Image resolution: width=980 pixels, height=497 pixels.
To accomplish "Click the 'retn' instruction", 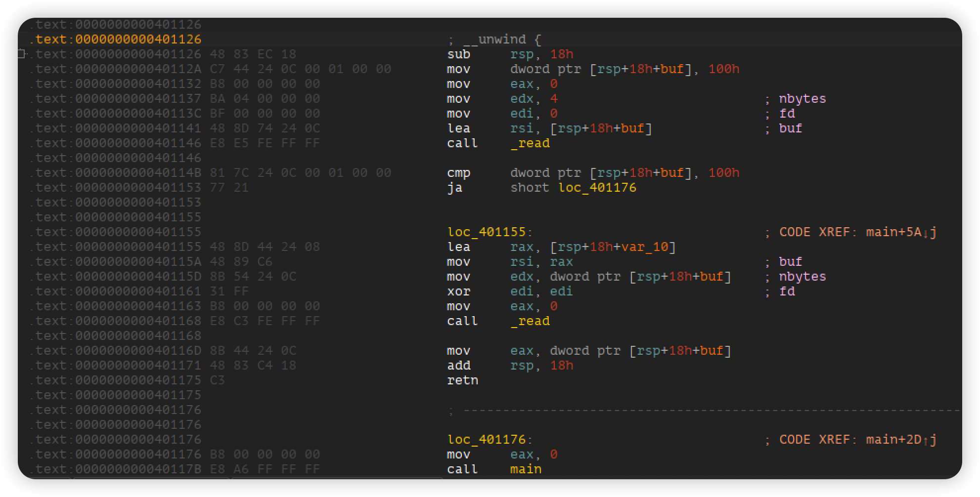I will click(x=463, y=380).
